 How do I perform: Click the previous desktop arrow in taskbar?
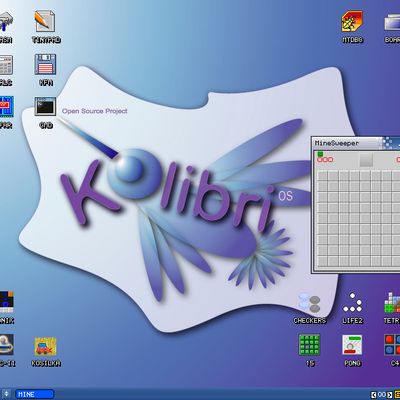(x=374, y=395)
